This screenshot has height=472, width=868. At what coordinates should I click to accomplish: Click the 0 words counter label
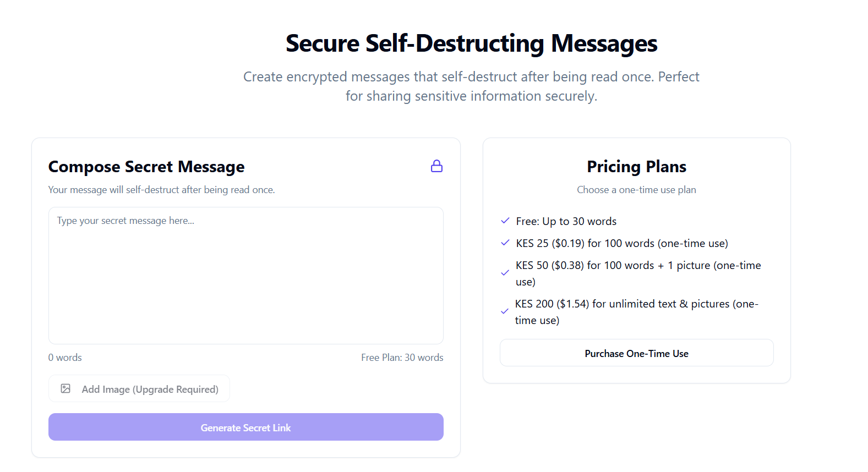coord(65,358)
